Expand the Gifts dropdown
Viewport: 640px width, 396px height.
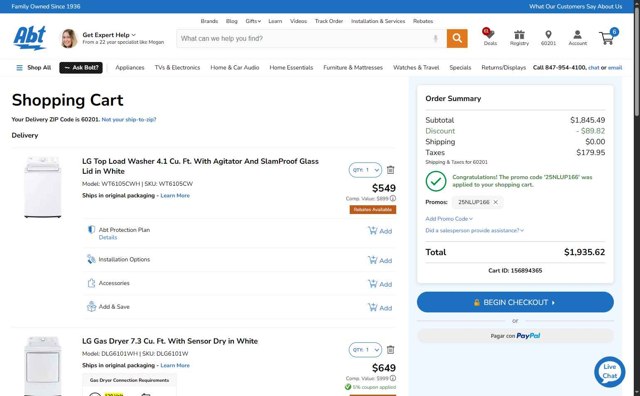[x=253, y=21]
